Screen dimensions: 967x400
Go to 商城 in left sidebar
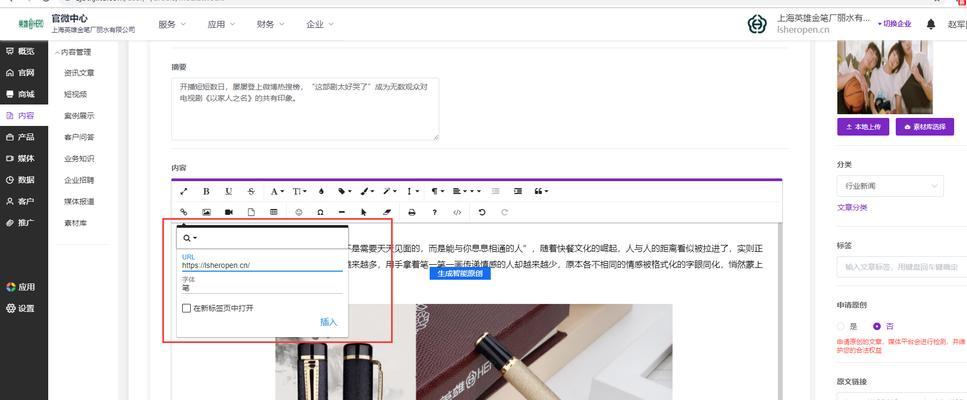pyautogui.click(x=20, y=94)
